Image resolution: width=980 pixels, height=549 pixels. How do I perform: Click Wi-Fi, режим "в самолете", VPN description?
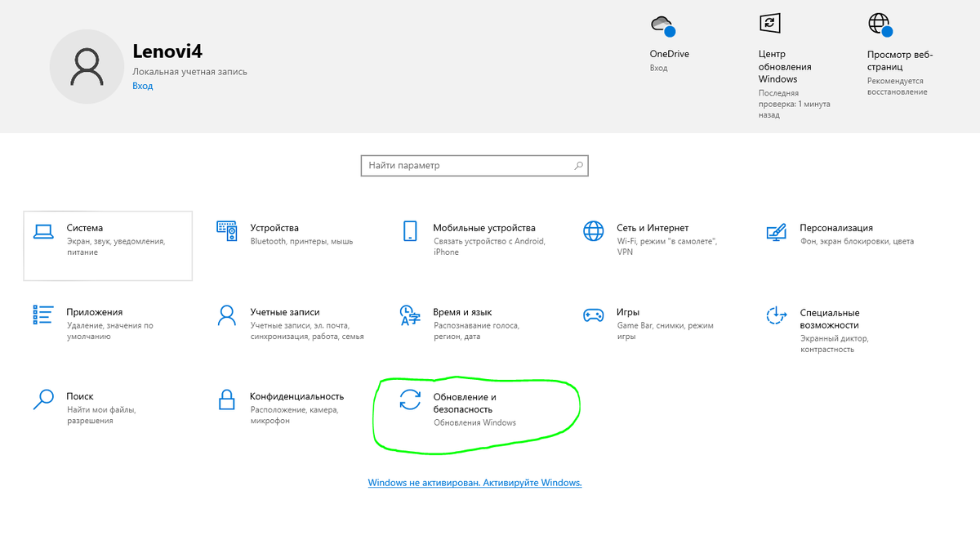point(666,247)
